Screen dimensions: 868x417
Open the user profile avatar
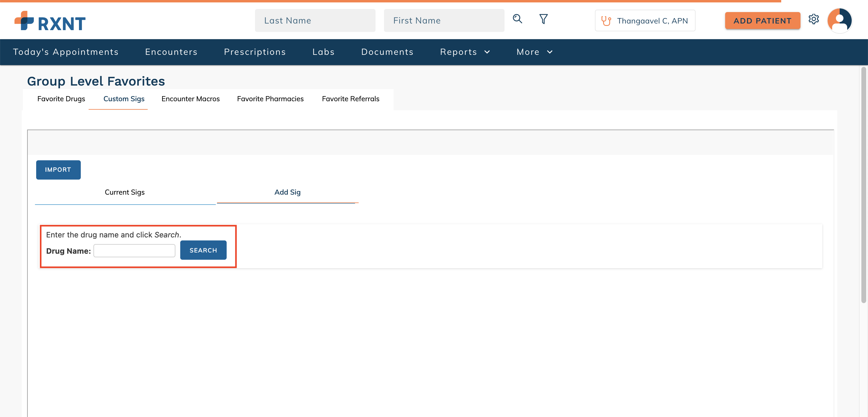click(839, 20)
